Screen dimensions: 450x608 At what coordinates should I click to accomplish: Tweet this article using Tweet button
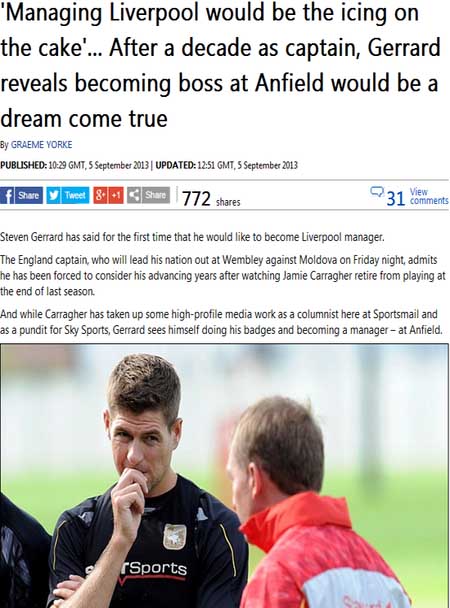tap(75, 195)
